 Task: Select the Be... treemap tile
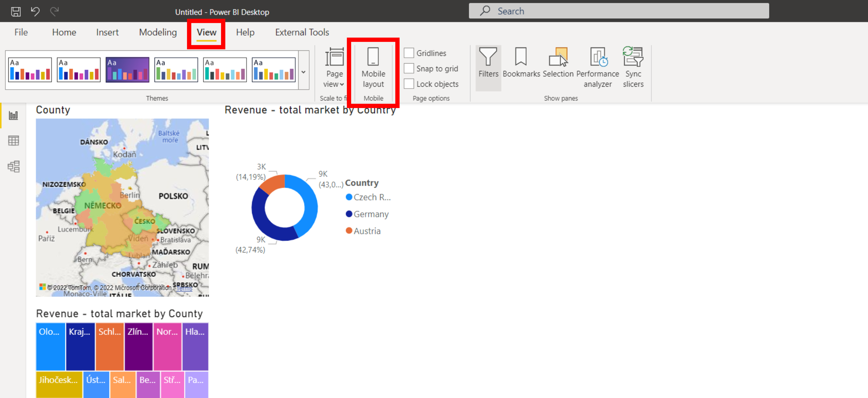click(x=148, y=385)
